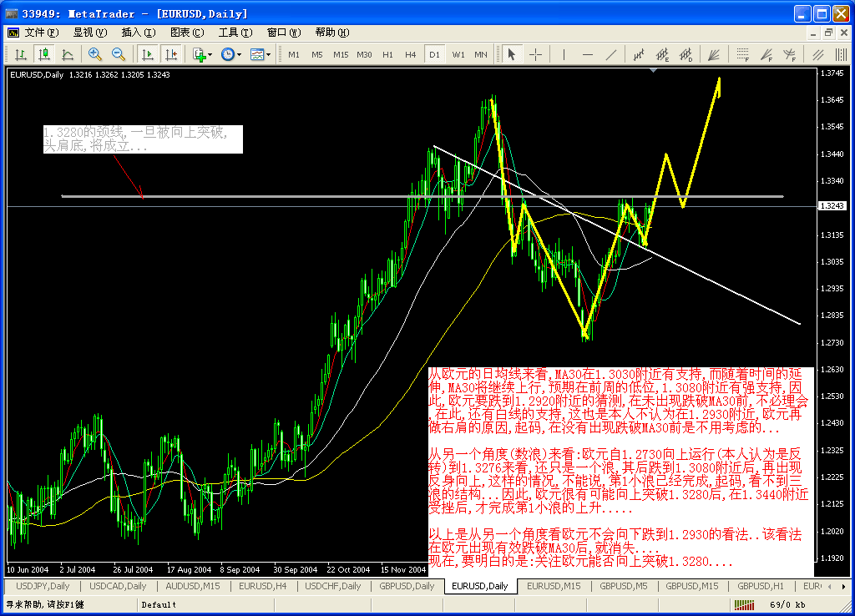Switch to EURUSD,H4 chart tab
Viewport: 855px width, 616px height.
[x=263, y=586]
